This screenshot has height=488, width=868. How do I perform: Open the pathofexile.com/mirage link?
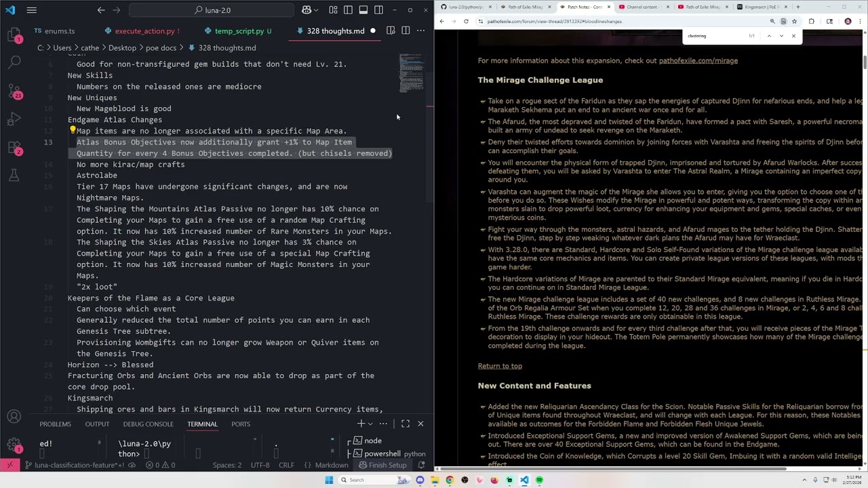[698, 61]
